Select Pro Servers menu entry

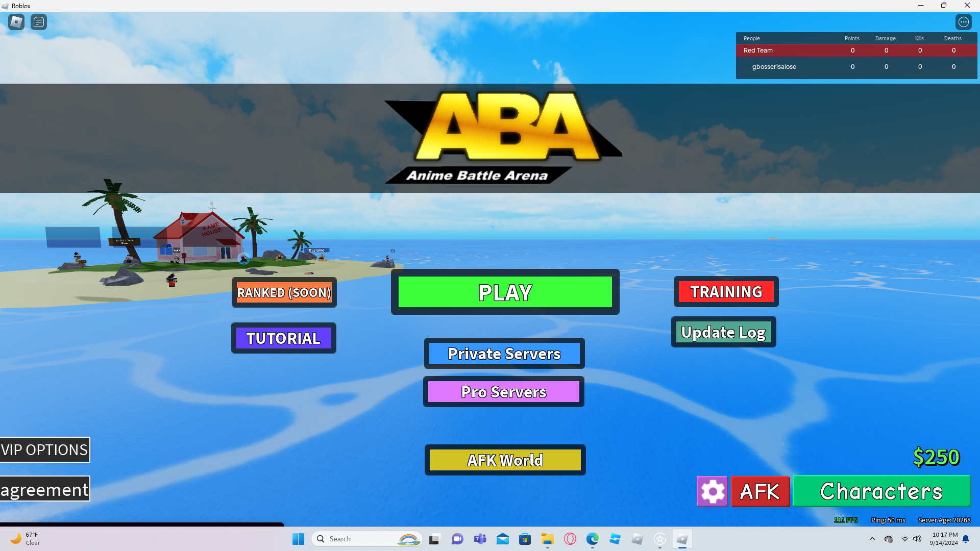(x=504, y=392)
